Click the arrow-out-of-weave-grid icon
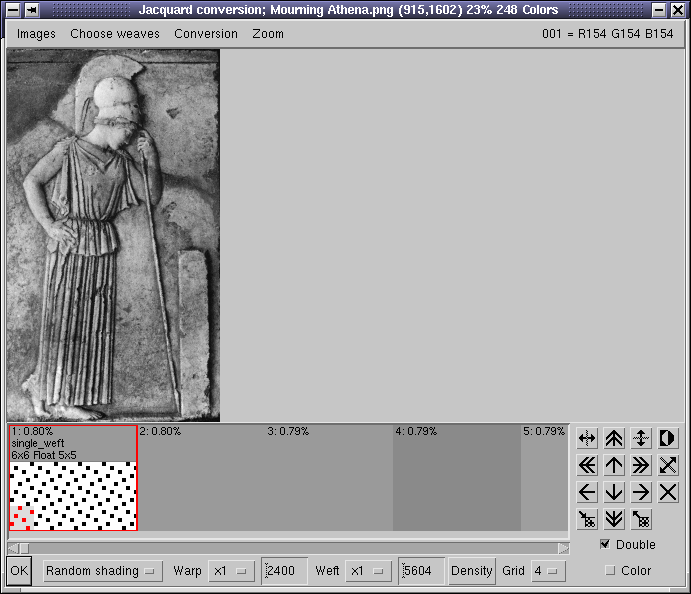The width and height of the screenshot is (691, 594). pos(641,519)
